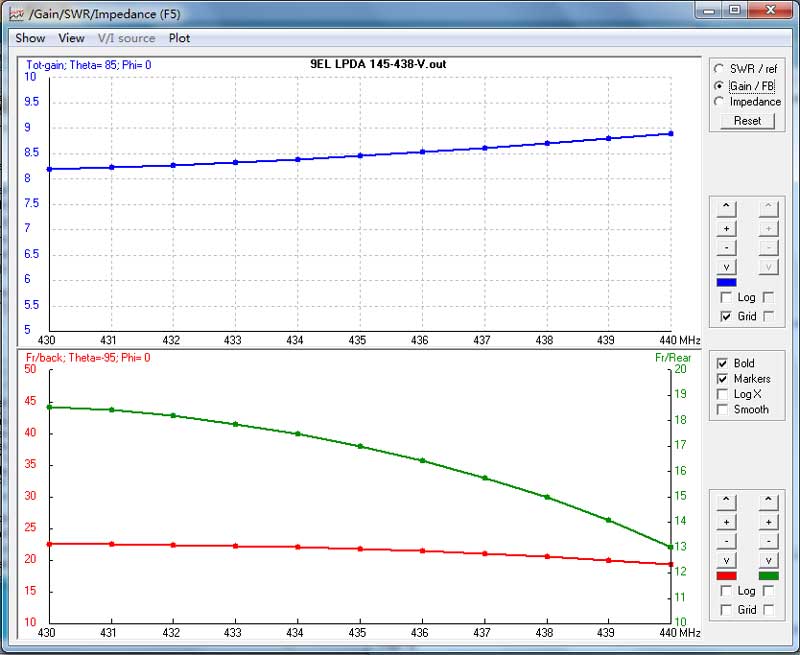
Task: Tick the upper graph's checkbox right of the Log label
Action: [768, 297]
